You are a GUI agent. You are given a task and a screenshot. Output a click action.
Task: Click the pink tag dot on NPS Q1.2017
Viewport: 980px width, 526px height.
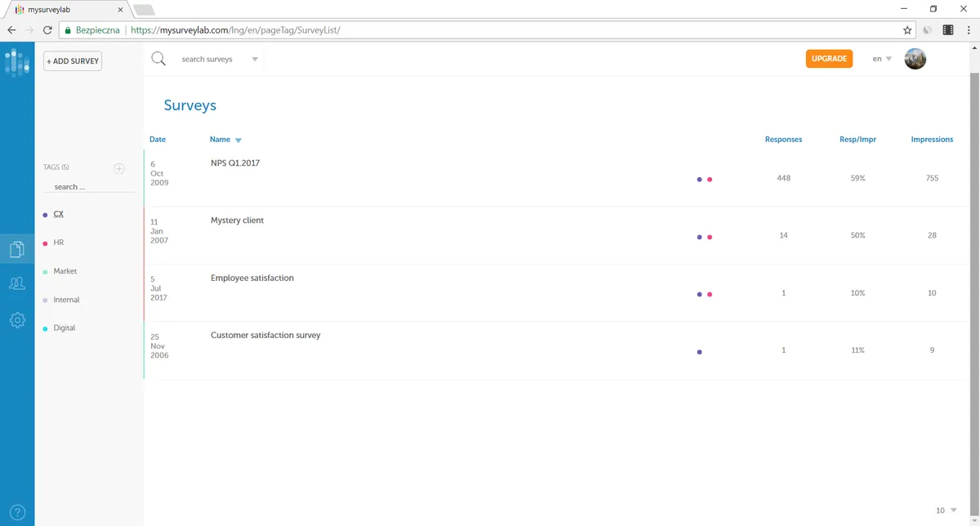(x=710, y=180)
